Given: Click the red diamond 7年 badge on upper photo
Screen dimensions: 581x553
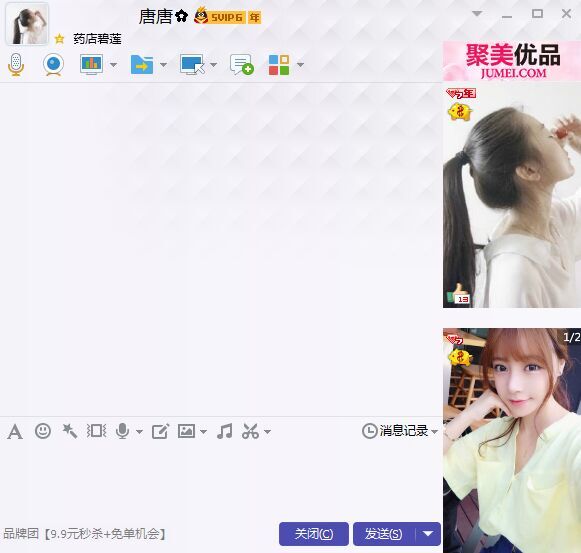Looking at the screenshot, I should 461,93.
